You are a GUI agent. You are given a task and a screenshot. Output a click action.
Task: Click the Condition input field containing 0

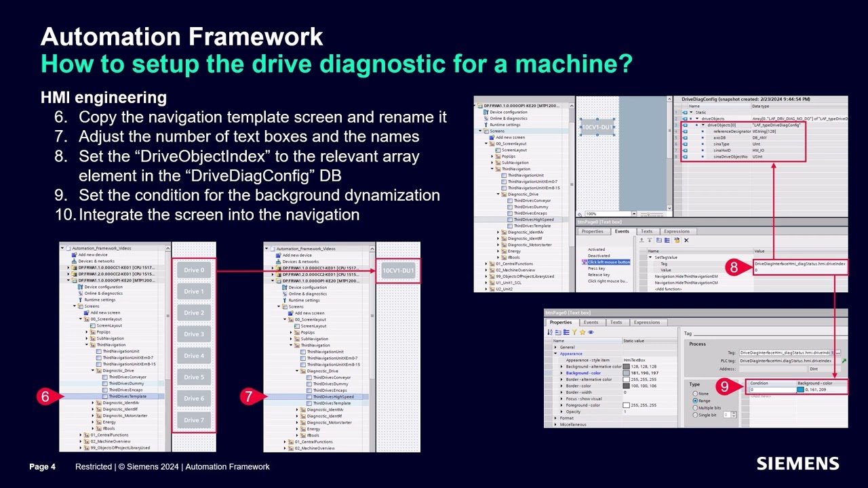[772, 390]
